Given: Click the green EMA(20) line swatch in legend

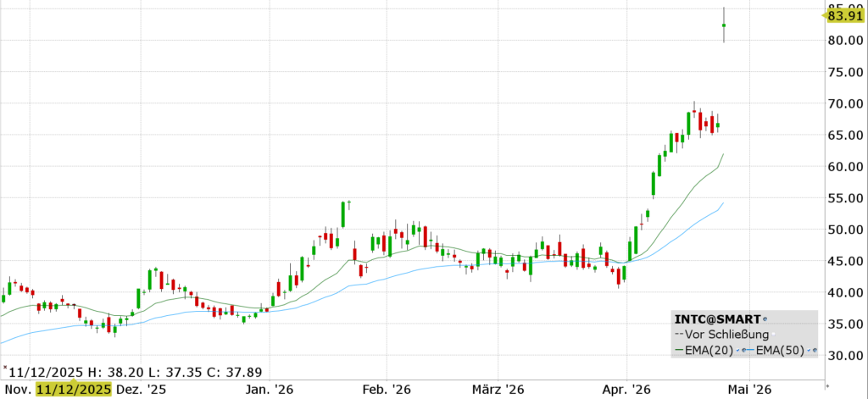Looking at the screenshot, I should tap(678, 349).
